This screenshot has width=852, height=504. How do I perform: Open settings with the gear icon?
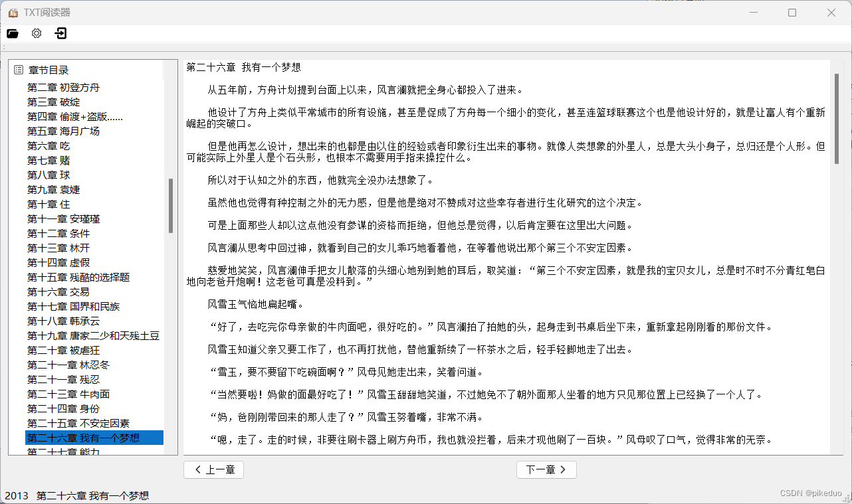pyautogui.click(x=37, y=33)
